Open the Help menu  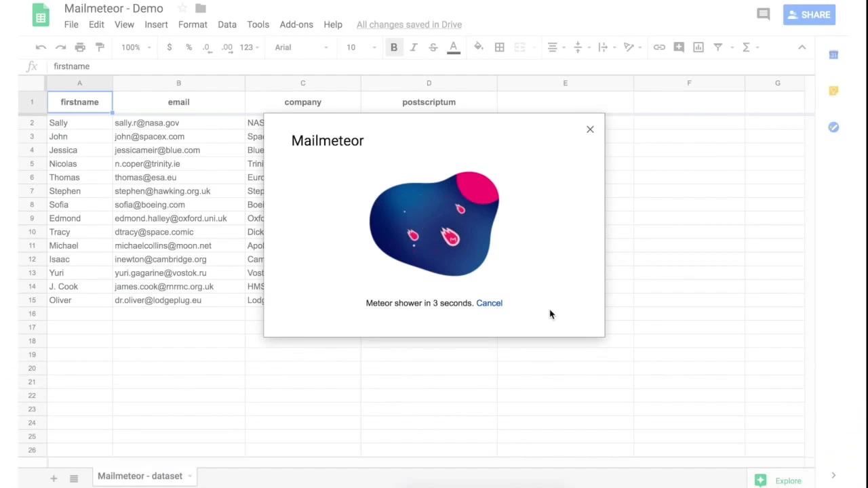(333, 24)
